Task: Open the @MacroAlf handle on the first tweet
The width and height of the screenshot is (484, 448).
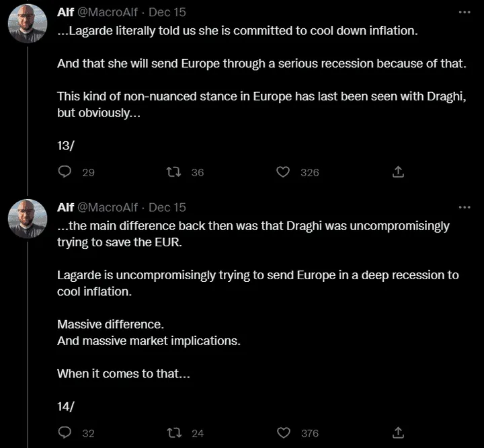Action: (108, 13)
